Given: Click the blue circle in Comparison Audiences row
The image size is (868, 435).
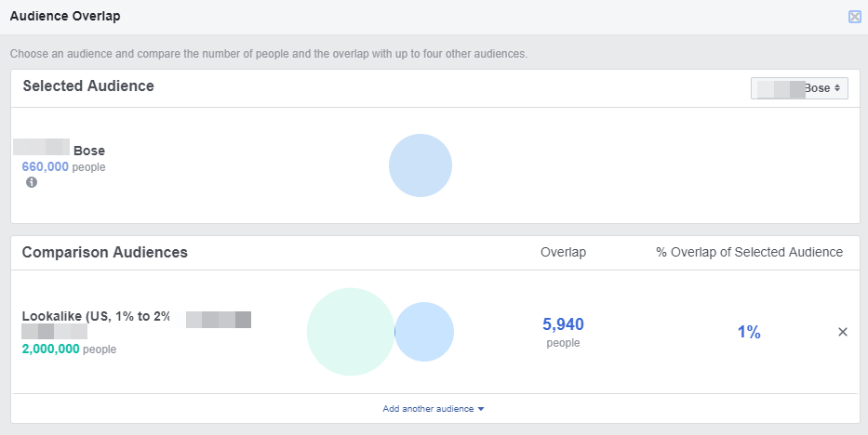Looking at the screenshot, I should point(426,332).
